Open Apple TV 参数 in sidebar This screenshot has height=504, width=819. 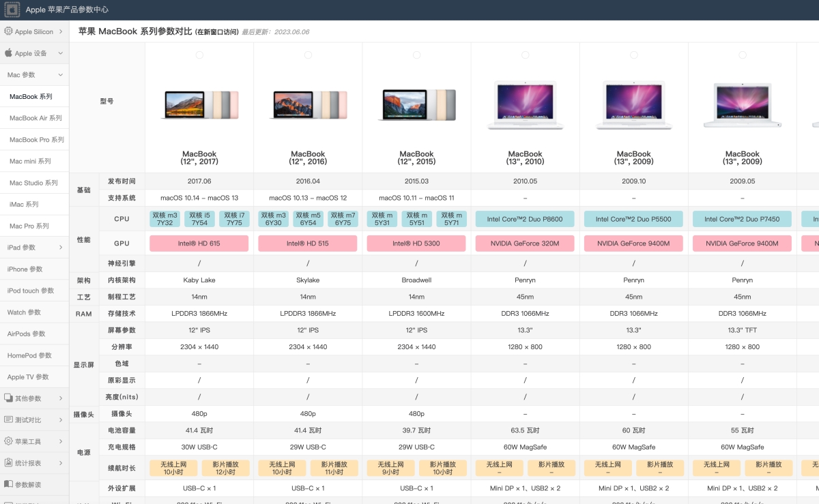click(x=34, y=377)
